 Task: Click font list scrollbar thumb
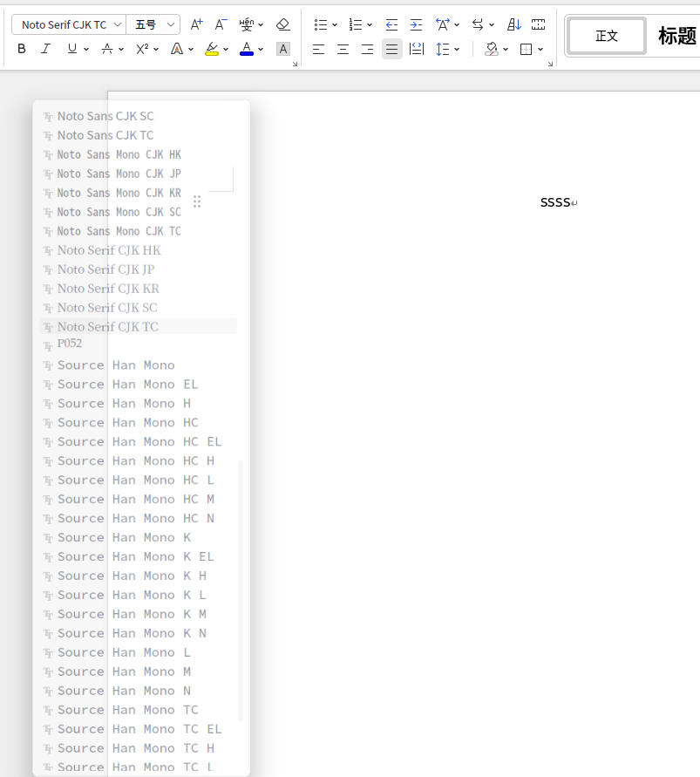[241, 590]
